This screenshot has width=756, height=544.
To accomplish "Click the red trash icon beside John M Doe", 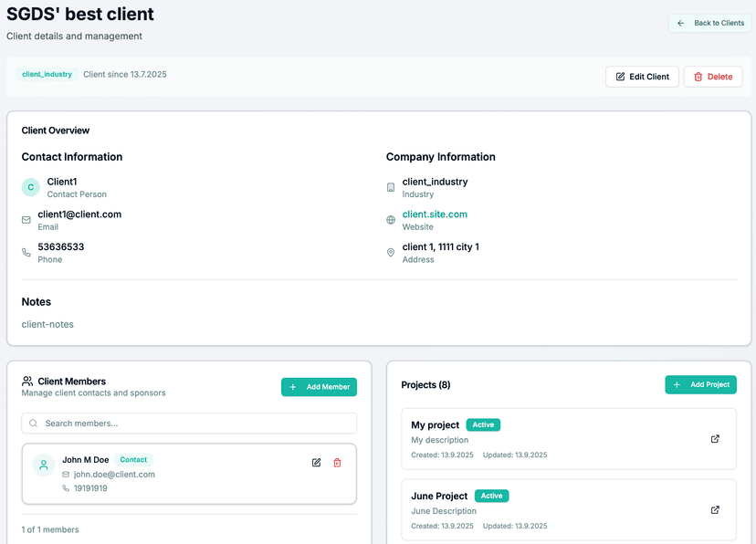I will pos(337,463).
